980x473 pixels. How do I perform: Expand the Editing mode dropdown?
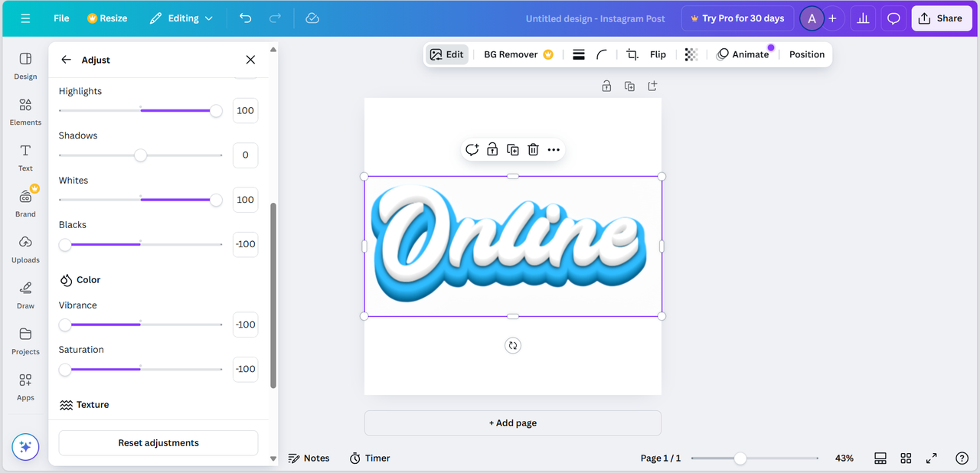coord(181,18)
